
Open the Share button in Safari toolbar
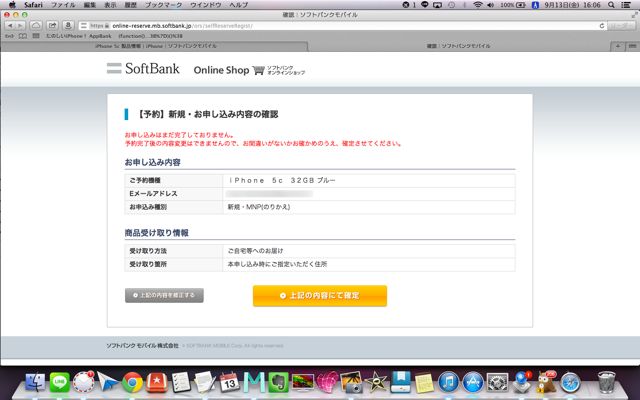coord(52,25)
